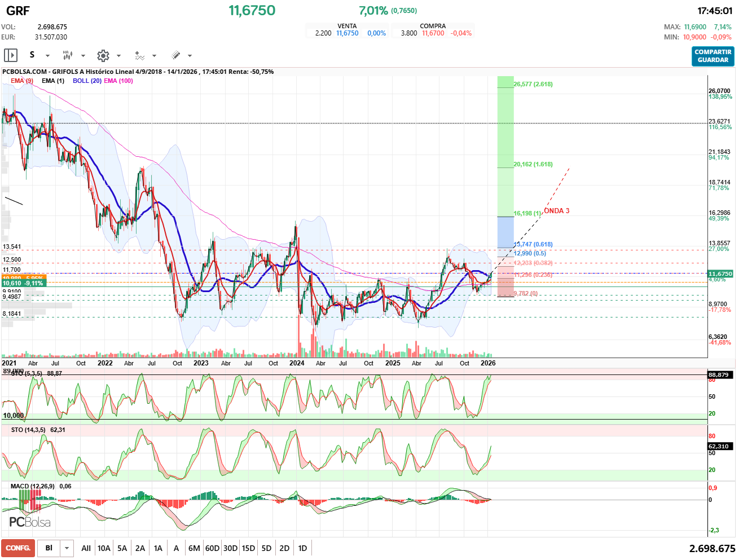Expand the BI selector dropdown arrow

point(67,548)
